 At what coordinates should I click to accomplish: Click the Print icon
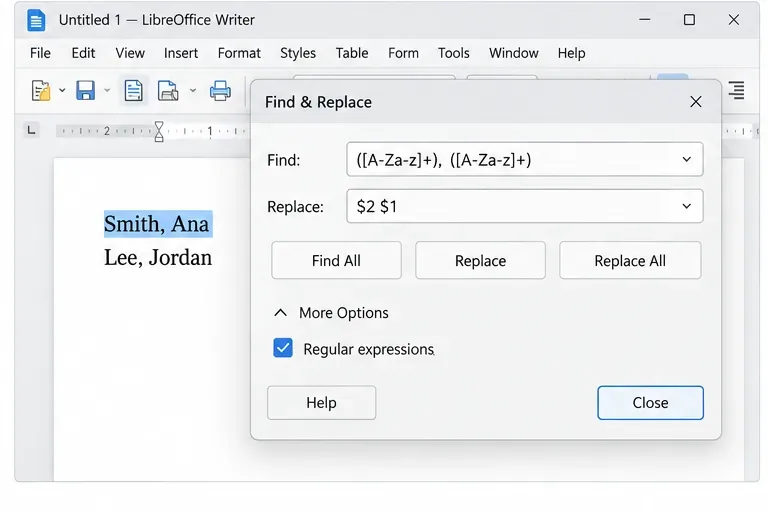220,91
